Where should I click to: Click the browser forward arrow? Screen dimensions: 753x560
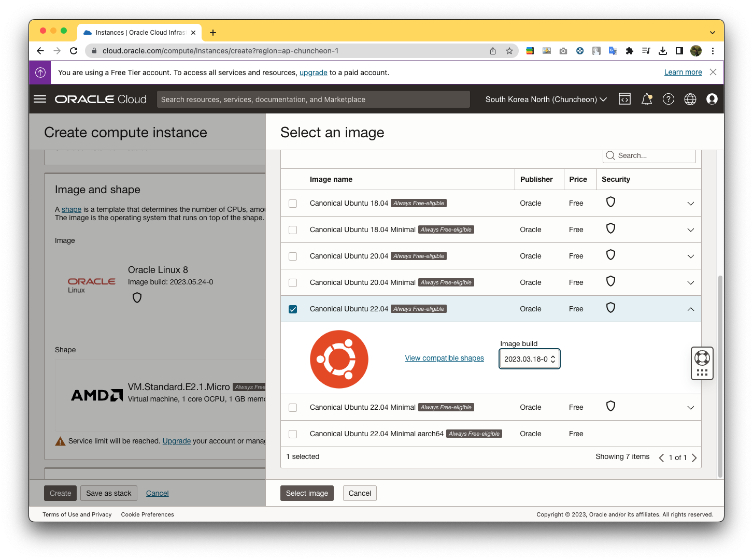click(57, 51)
